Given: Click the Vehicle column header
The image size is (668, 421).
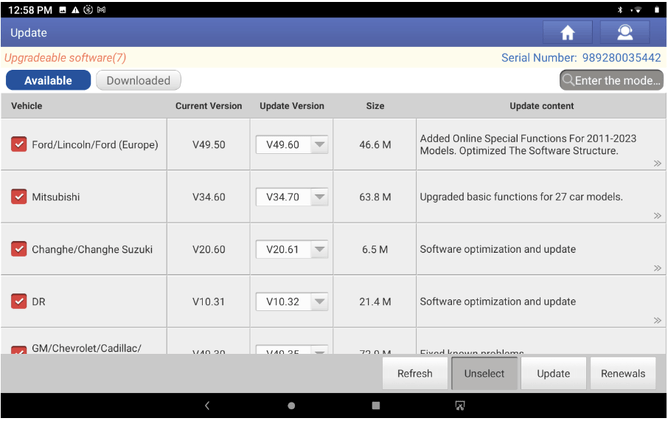Looking at the screenshot, I should (26, 106).
